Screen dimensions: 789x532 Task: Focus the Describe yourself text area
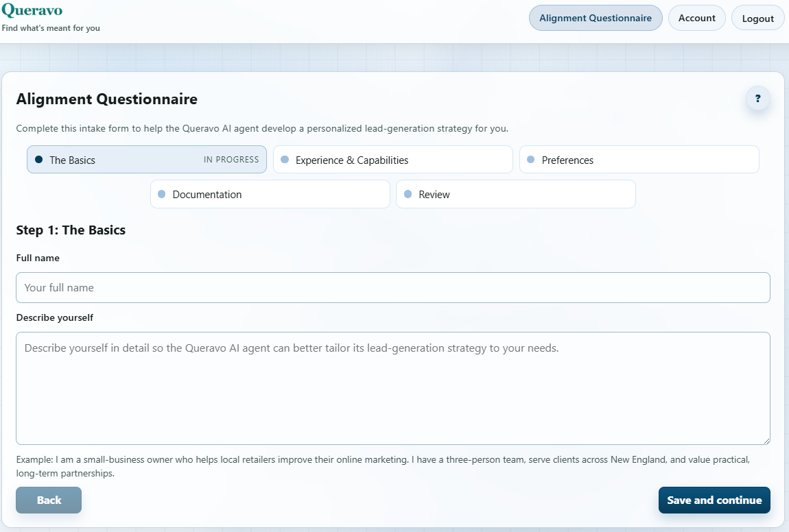pos(393,388)
